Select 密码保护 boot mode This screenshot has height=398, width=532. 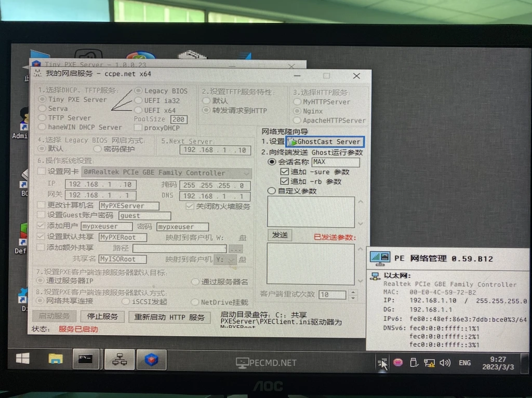point(97,149)
